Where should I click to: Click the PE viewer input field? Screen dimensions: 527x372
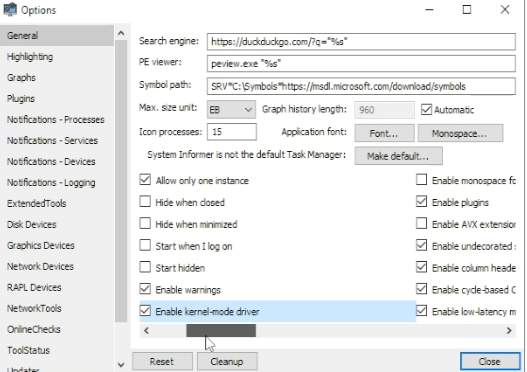click(x=361, y=64)
